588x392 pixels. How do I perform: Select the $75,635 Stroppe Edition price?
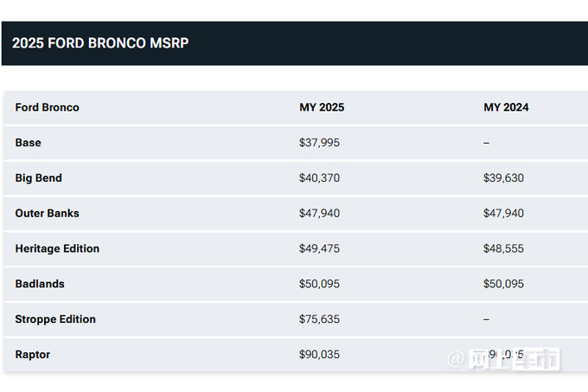319,319
